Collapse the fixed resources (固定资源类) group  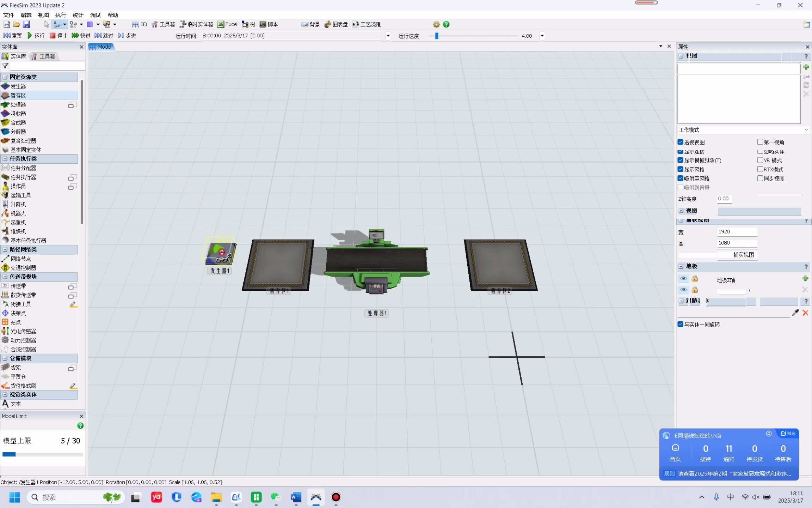5,77
